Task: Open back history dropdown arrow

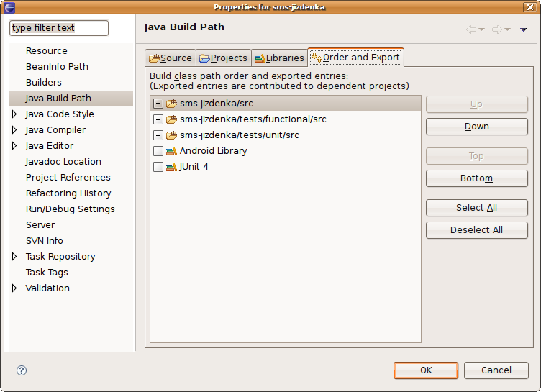Action: pos(482,29)
